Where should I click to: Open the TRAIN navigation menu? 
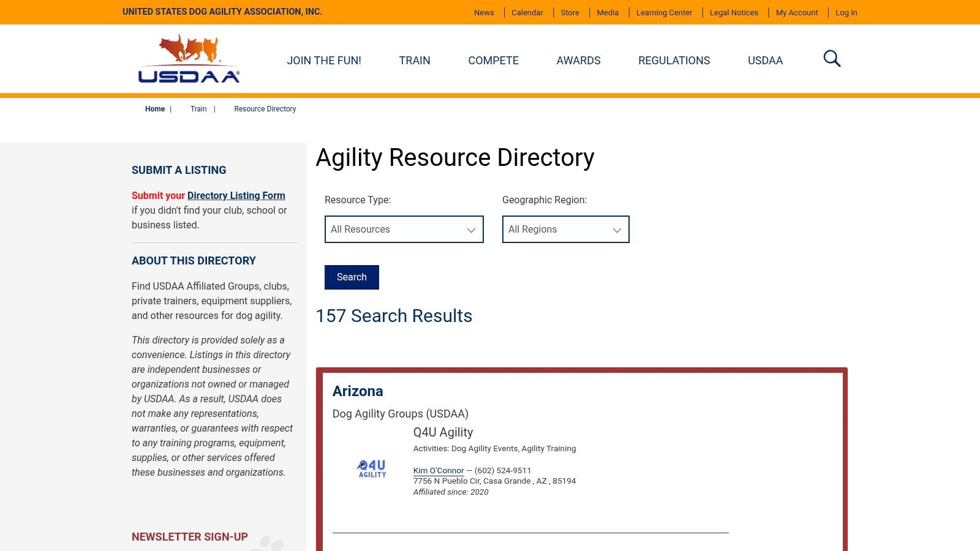point(415,61)
